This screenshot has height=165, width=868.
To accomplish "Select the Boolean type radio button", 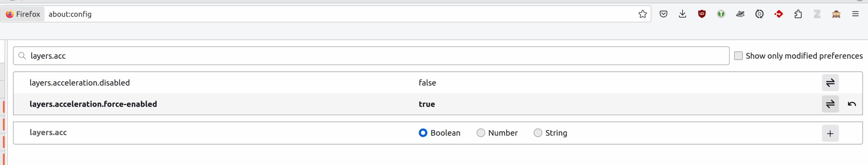I will click(x=423, y=133).
